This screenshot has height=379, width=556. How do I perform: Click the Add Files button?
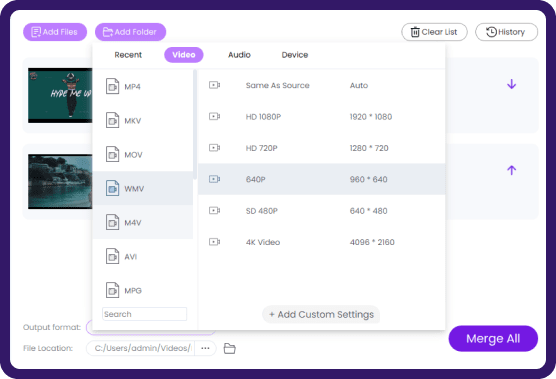tap(55, 32)
